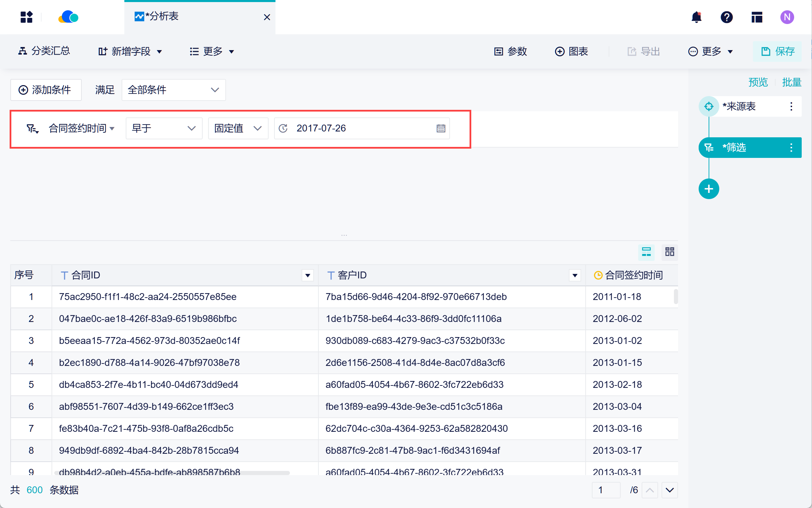This screenshot has width=812, height=508.
Task: Click the horizontal scrollbar under table
Action: 172,473
